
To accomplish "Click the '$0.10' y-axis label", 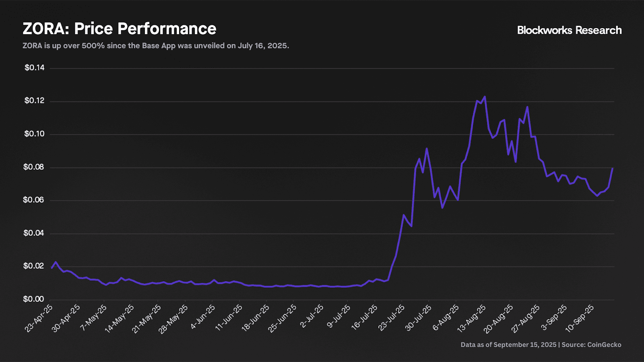I will pos(35,134).
